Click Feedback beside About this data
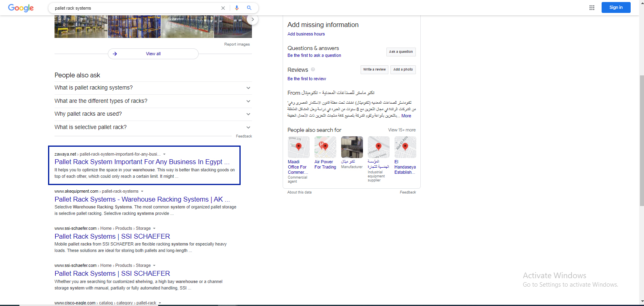The image size is (644, 306). [408, 192]
